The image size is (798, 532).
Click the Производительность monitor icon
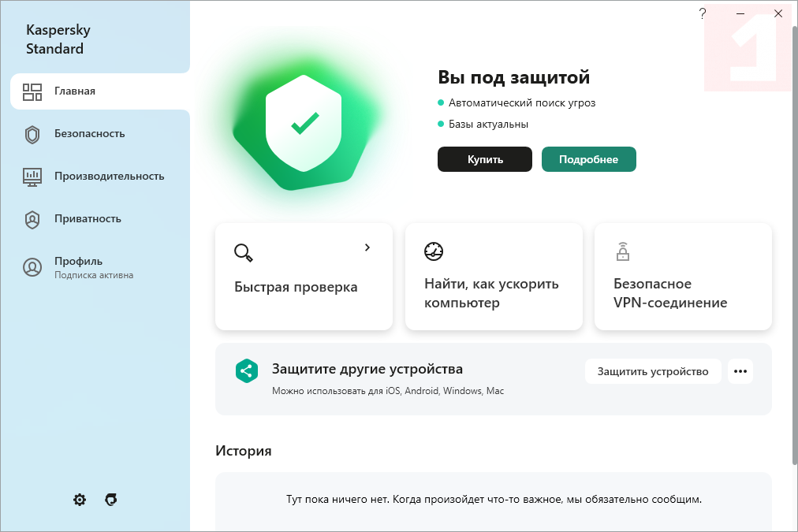[x=32, y=177]
